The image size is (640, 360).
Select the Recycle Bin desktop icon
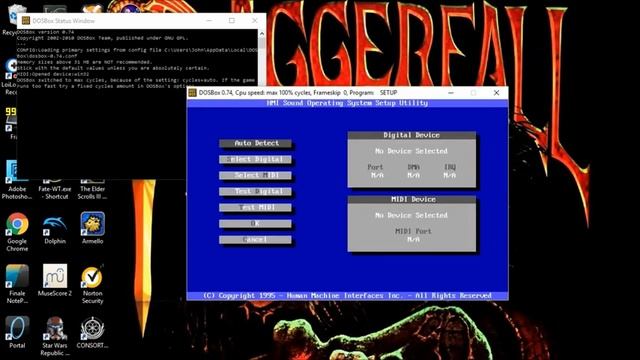[15, 16]
